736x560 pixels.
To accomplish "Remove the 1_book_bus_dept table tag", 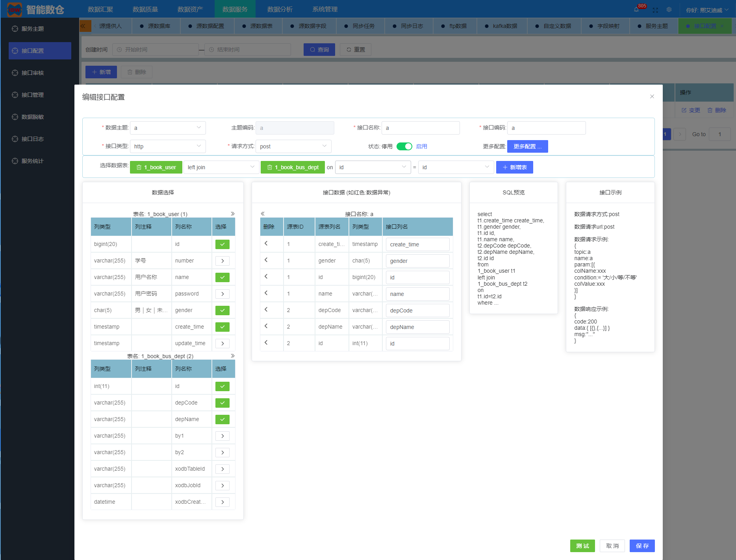I will pos(270,167).
